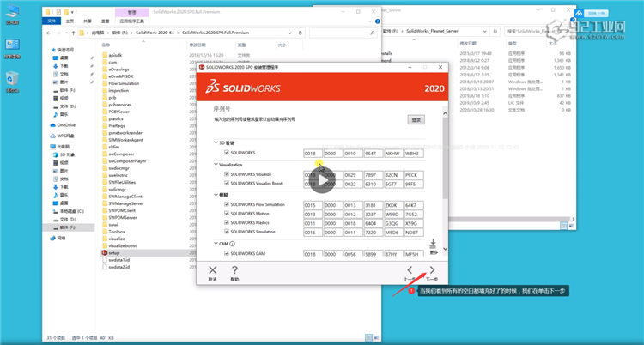Click Up arrow in front Explorer window
Screen dimensions: 644x345
[73, 33]
